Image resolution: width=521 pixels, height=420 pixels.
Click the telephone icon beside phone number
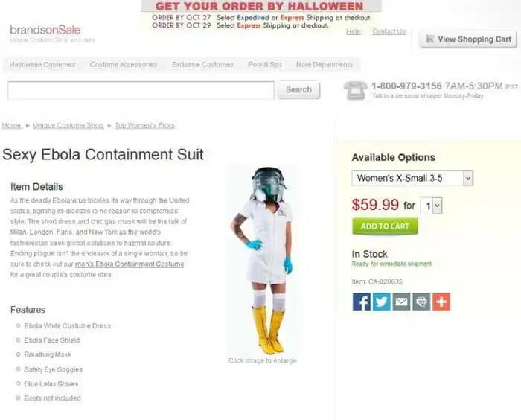356,90
